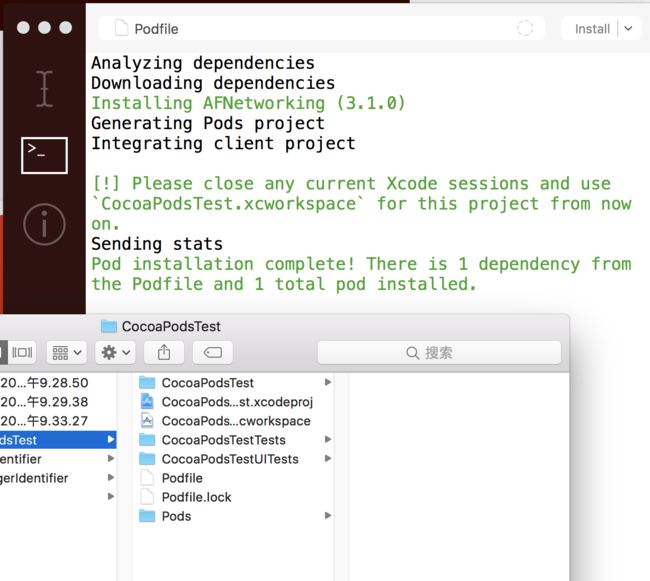
Task: Open the info panel icon in sidebar
Action: pos(44,225)
